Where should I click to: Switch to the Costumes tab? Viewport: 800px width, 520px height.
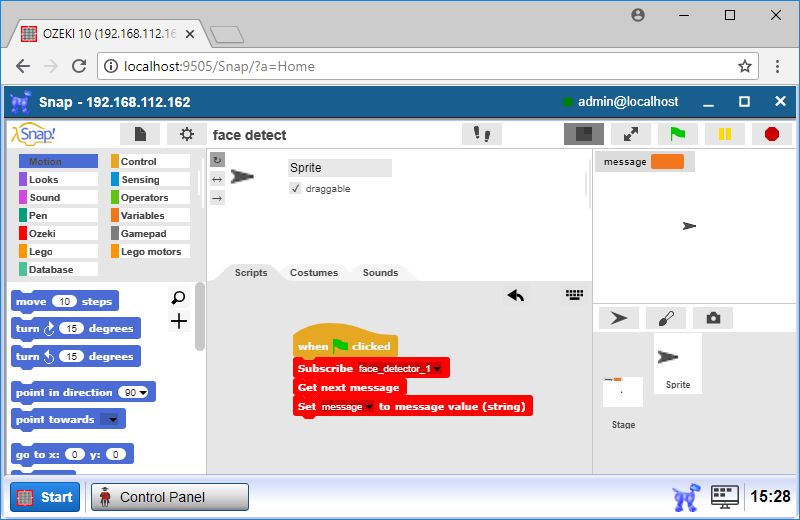(x=314, y=273)
